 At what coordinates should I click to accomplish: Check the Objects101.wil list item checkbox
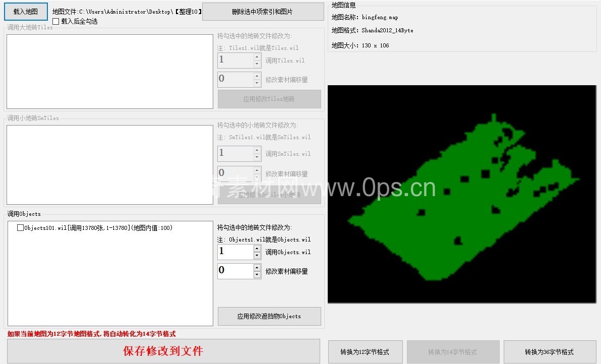pyautogui.click(x=20, y=228)
